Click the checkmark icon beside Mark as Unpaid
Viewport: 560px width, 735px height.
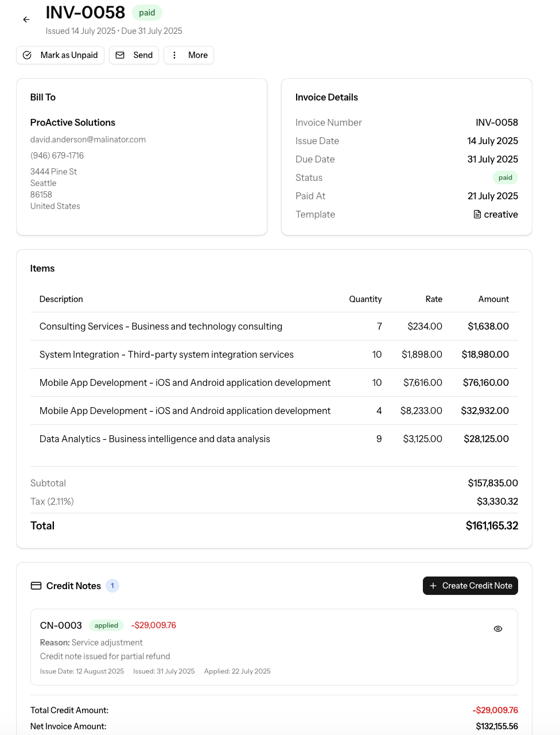click(27, 55)
